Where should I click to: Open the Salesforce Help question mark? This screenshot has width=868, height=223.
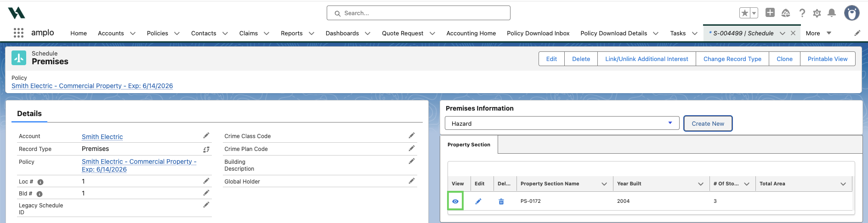[802, 13]
